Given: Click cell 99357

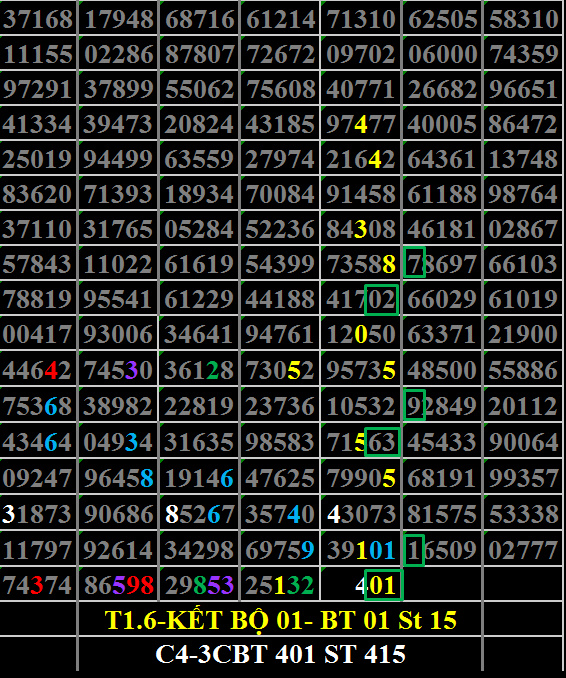Looking at the screenshot, I should click(524, 478).
